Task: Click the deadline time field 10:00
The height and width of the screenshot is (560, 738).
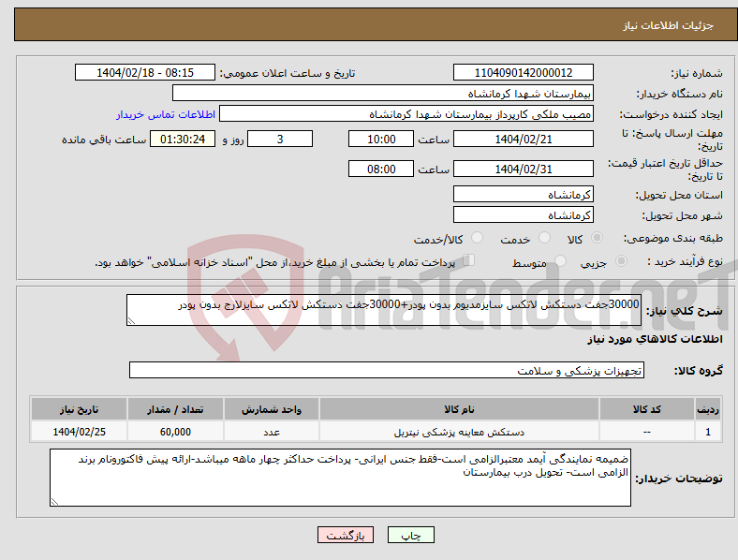Action: click(381, 139)
